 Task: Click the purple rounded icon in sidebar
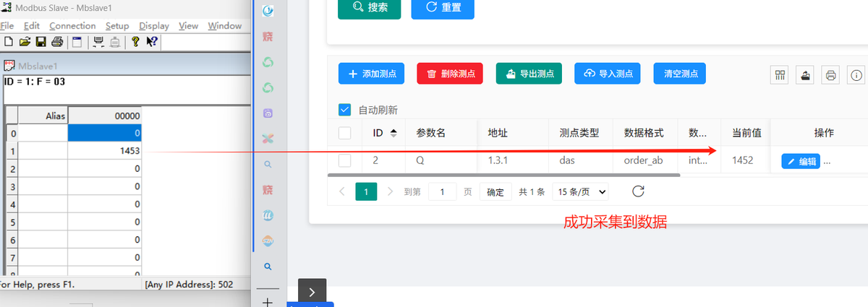click(268, 113)
